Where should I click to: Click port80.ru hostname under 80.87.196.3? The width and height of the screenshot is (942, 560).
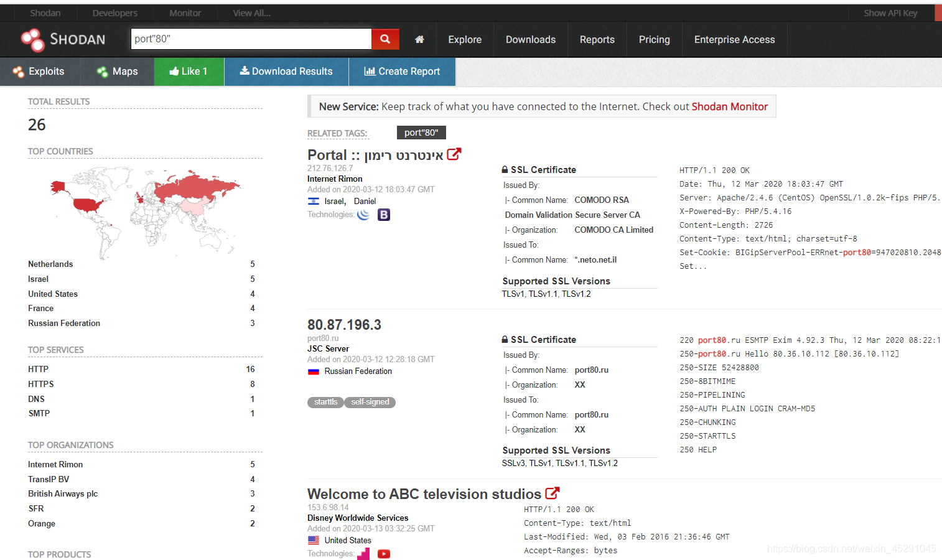point(323,338)
